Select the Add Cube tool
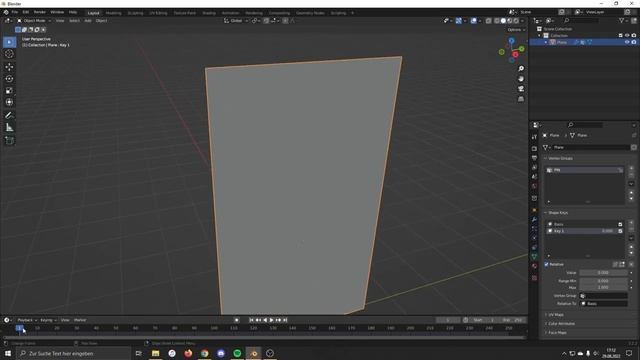Screen dimensions: 640x360 (9, 140)
